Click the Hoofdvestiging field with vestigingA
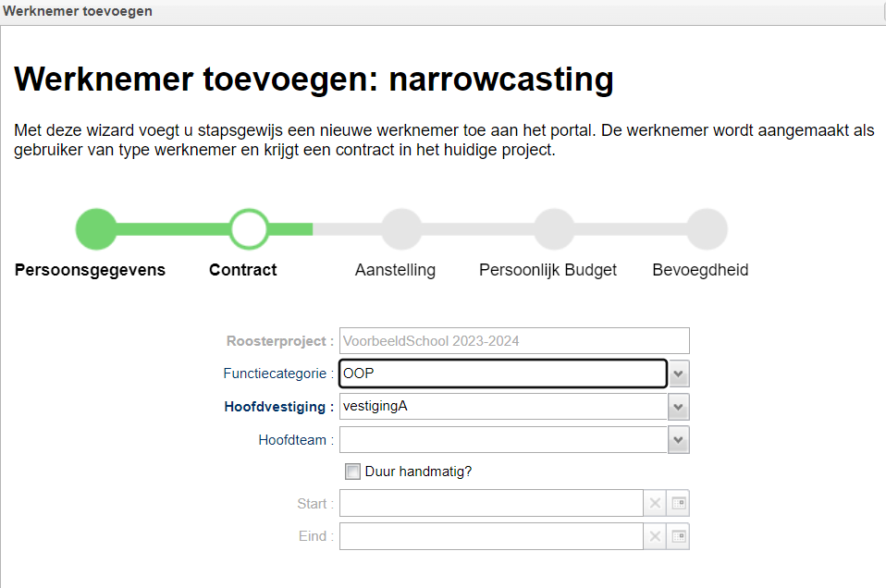The height and width of the screenshot is (588, 886). [x=503, y=407]
